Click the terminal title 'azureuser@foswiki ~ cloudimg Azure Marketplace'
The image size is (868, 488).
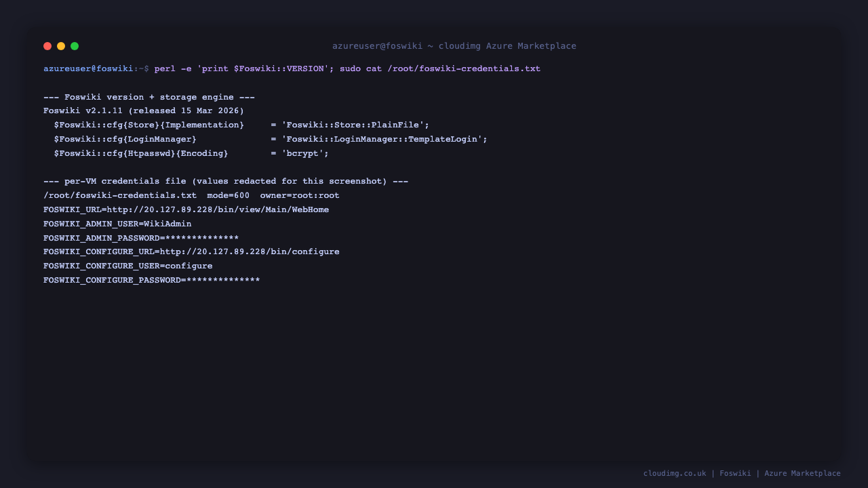click(x=454, y=46)
